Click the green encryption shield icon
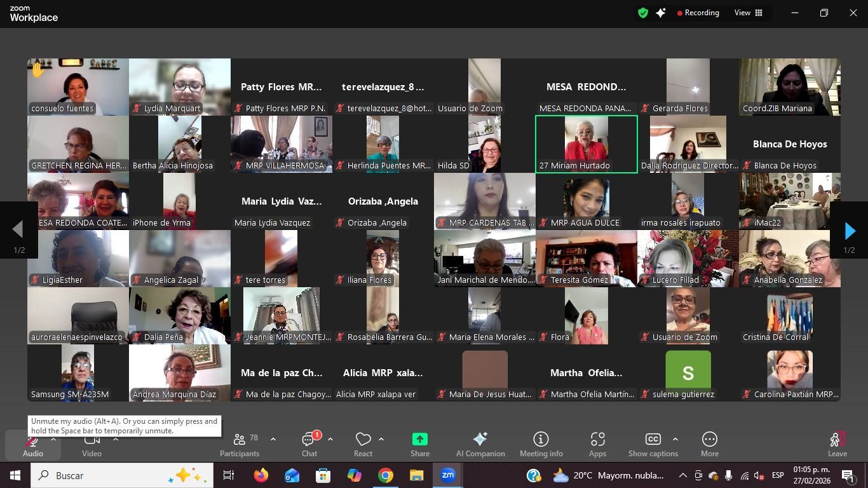 [x=643, y=13]
